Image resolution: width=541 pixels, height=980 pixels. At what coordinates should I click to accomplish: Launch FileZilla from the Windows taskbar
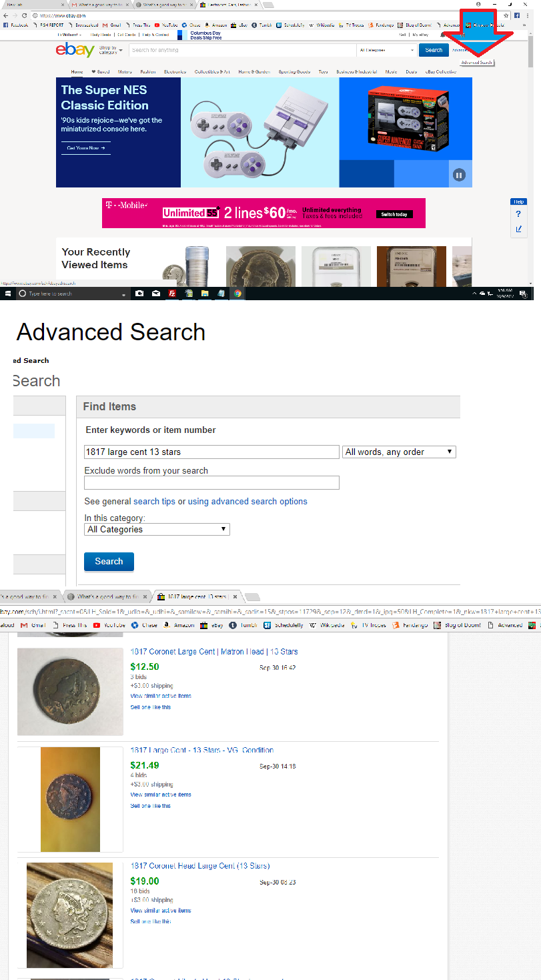point(172,293)
